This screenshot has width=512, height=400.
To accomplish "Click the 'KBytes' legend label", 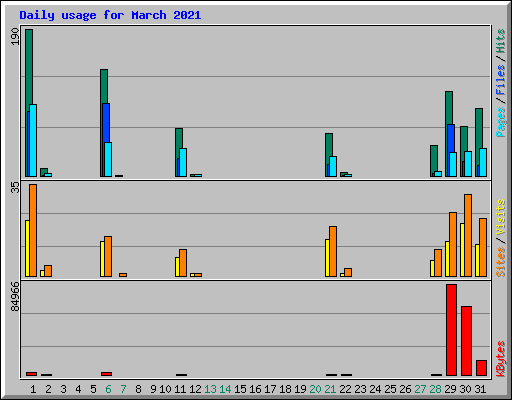I will point(501,359).
